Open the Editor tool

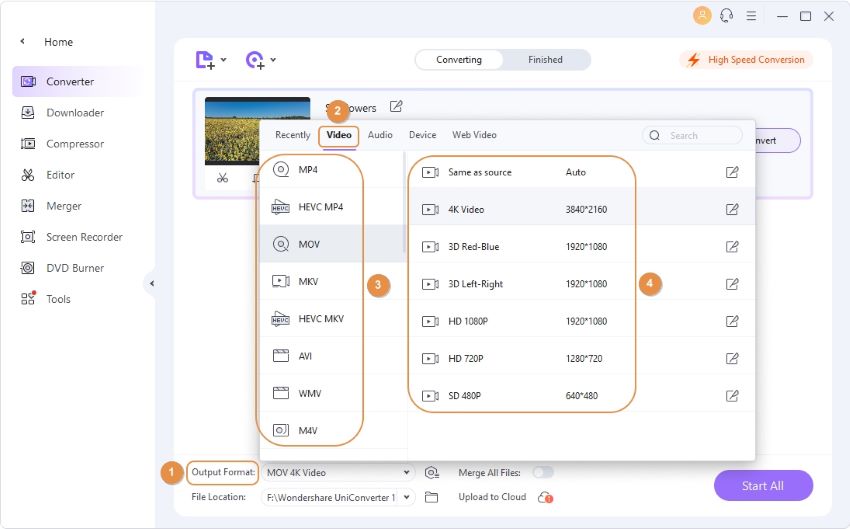(48, 175)
